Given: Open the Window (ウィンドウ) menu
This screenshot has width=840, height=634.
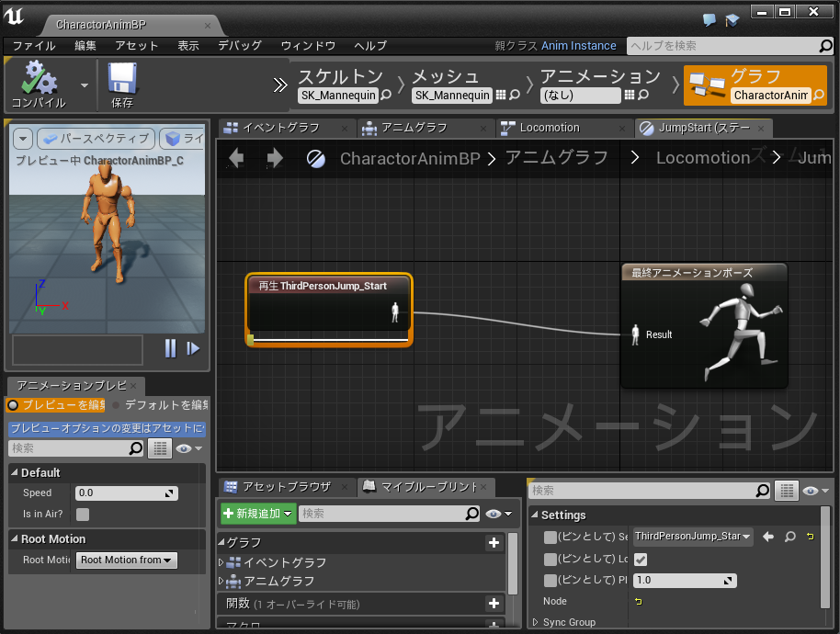Looking at the screenshot, I should [x=308, y=46].
